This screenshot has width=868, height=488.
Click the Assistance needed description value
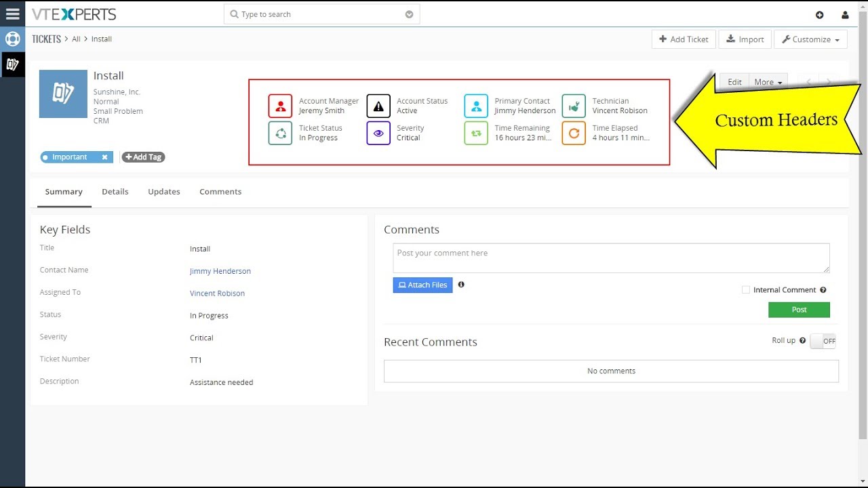[221, 383]
